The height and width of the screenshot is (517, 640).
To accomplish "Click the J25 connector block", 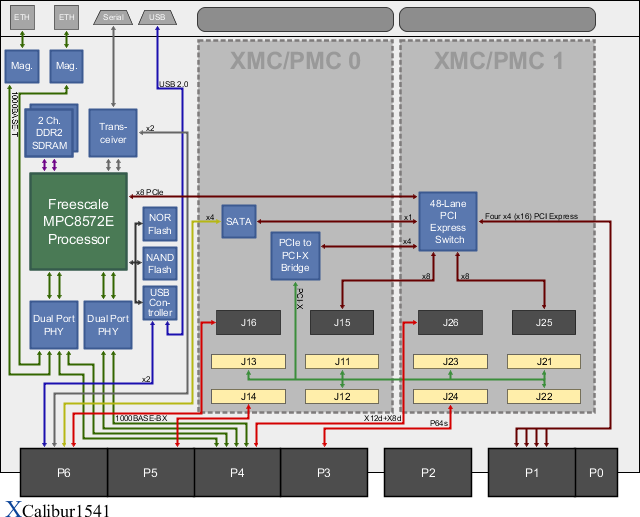I will [x=544, y=322].
